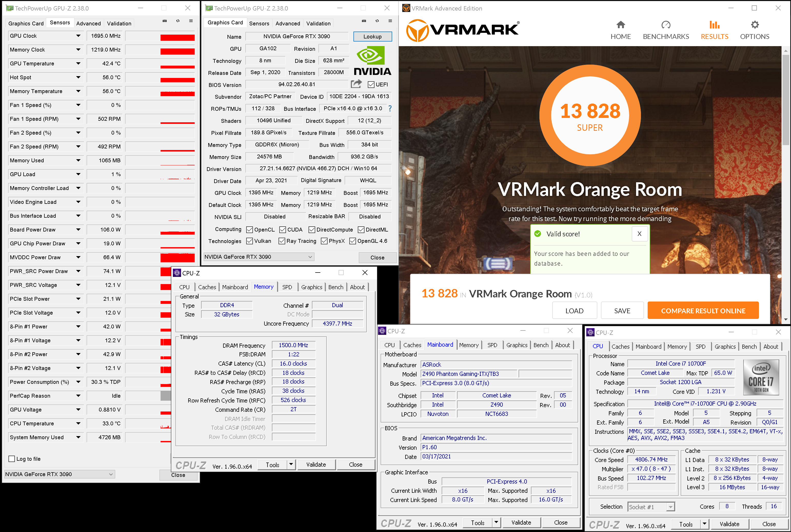Open Graphics tab in CPU-Z Memory window
791x532 pixels.
coord(312,287)
